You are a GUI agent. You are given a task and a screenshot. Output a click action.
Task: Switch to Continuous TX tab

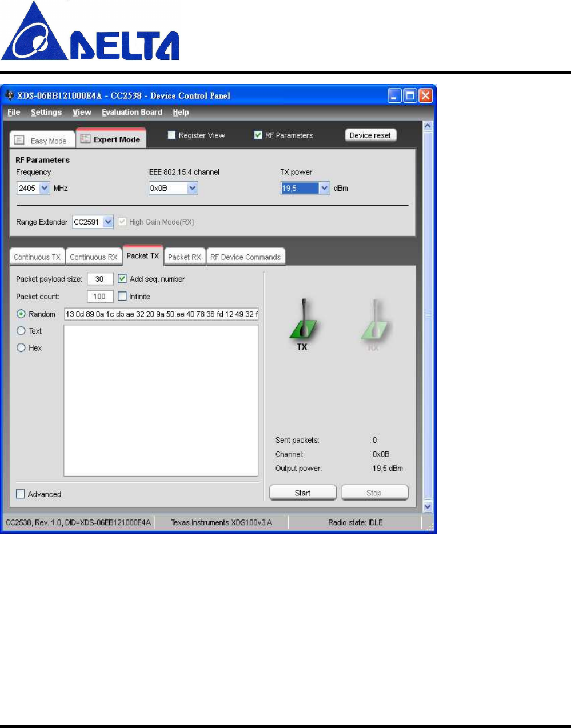pyautogui.click(x=37, y=257)
